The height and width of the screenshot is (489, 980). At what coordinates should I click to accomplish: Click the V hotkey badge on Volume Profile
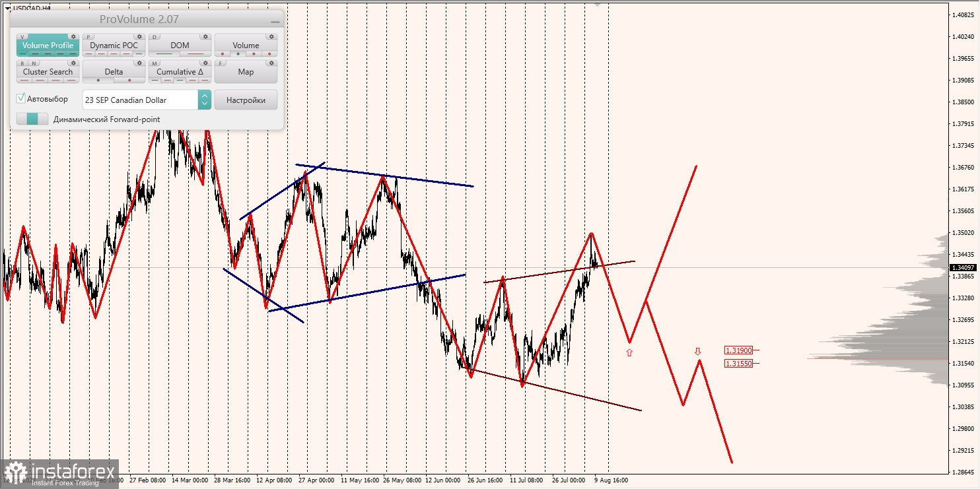pos(22,37)
